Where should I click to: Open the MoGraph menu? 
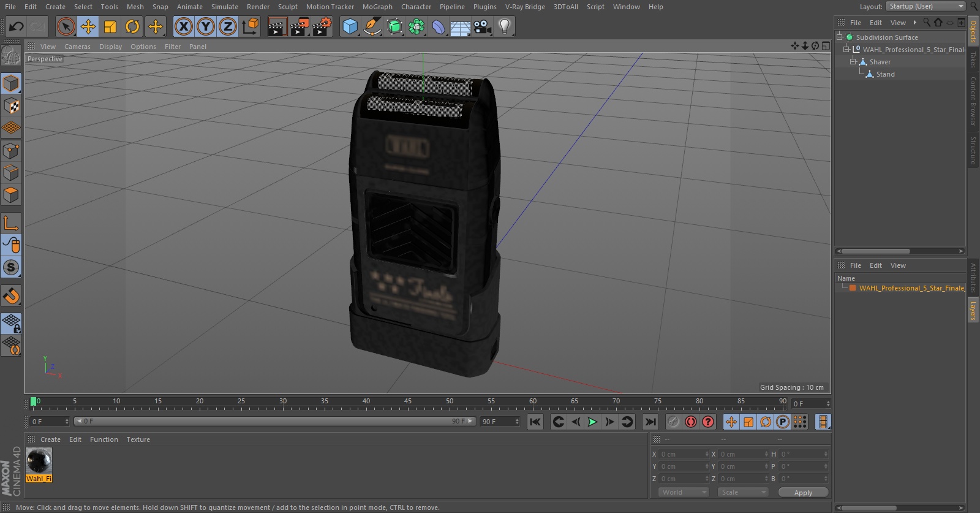tap(377, 7)
